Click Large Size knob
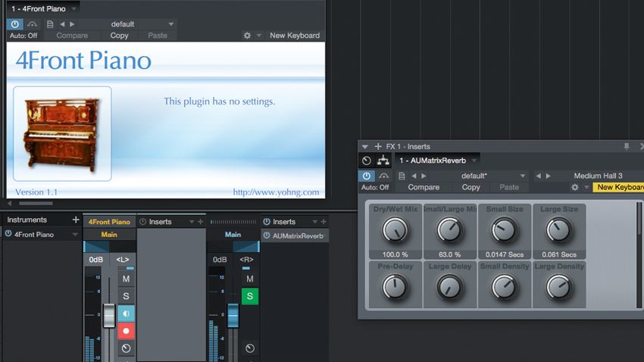The width and height of the screenshot is (644, 362). 558,230
